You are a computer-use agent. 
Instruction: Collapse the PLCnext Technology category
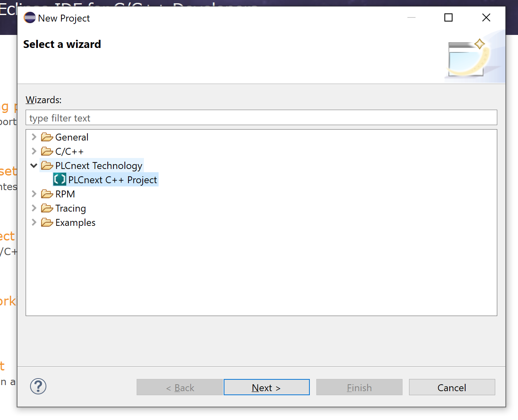point(34,166)
